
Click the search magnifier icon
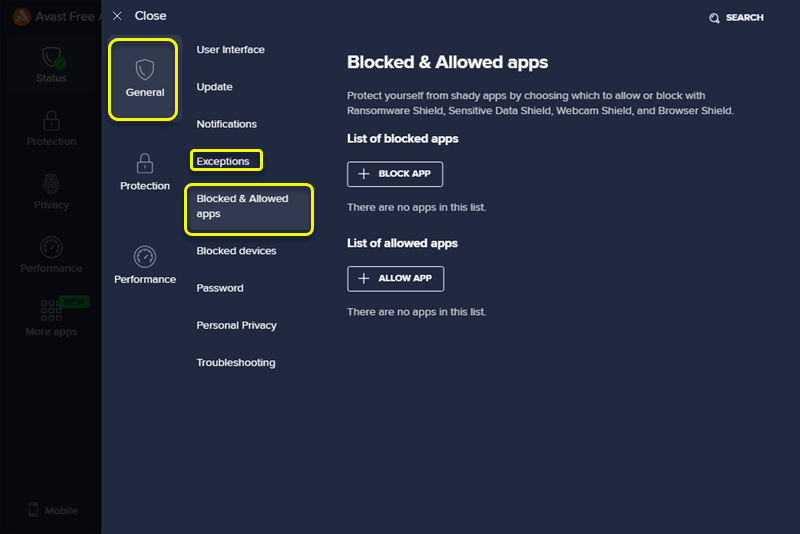point(714,18)
